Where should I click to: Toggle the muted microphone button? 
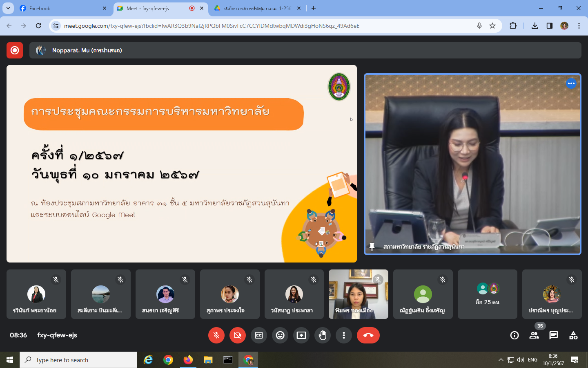tap(216, 335)
